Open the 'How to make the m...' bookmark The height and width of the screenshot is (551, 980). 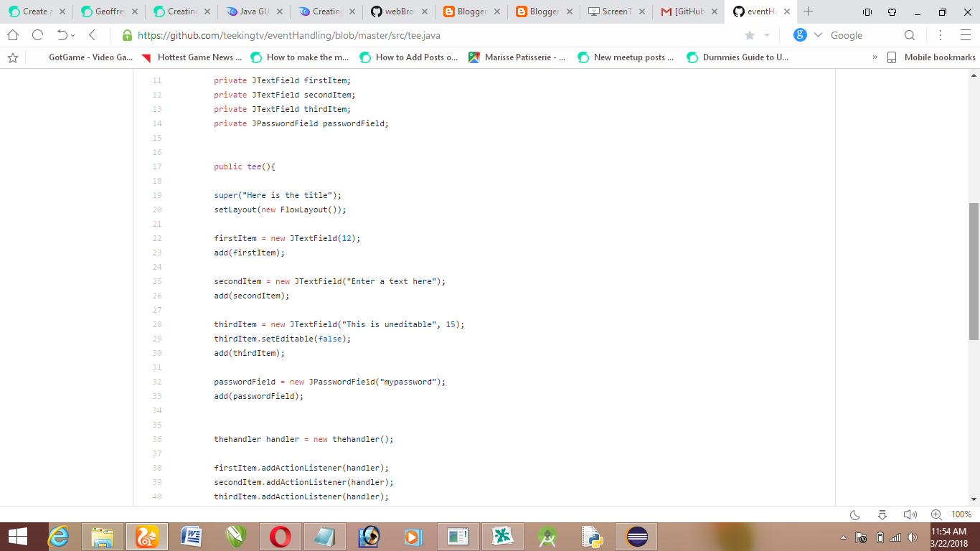(300, 57)
